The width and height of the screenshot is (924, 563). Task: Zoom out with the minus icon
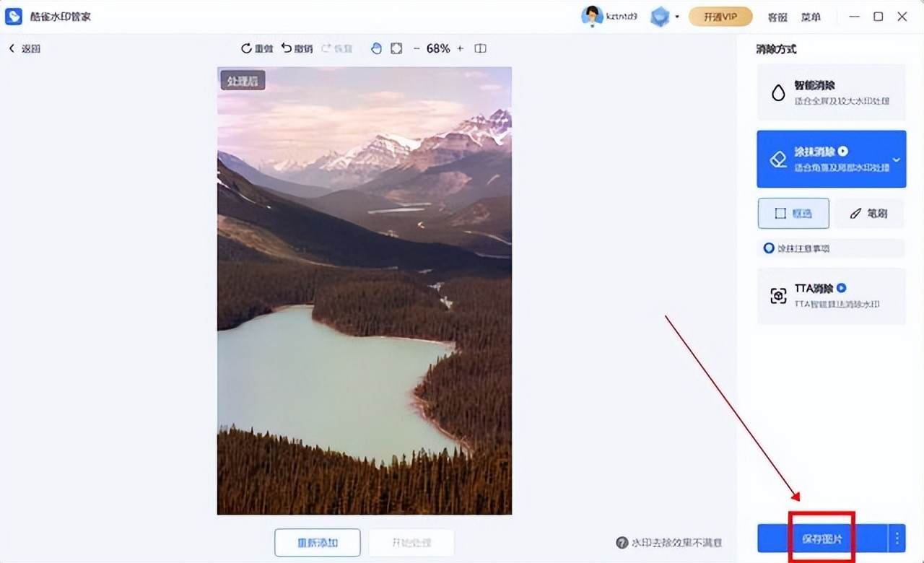click(417, 48)
